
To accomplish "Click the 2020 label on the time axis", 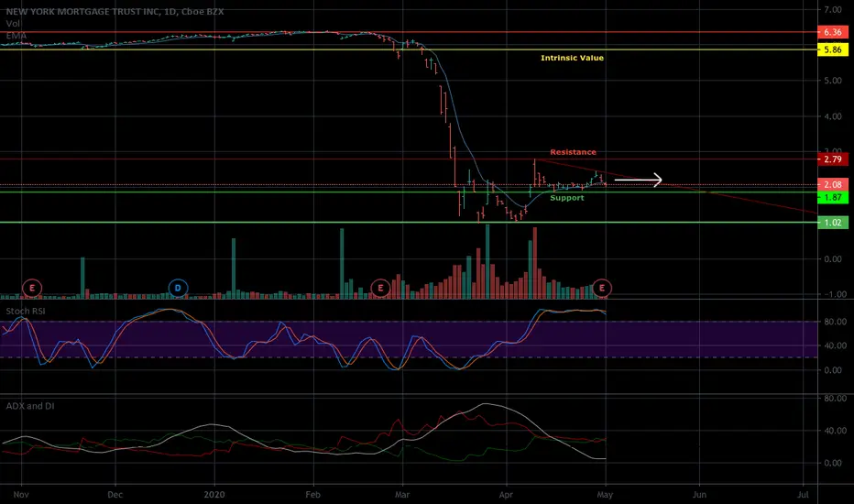I will [x=214, y=495].
